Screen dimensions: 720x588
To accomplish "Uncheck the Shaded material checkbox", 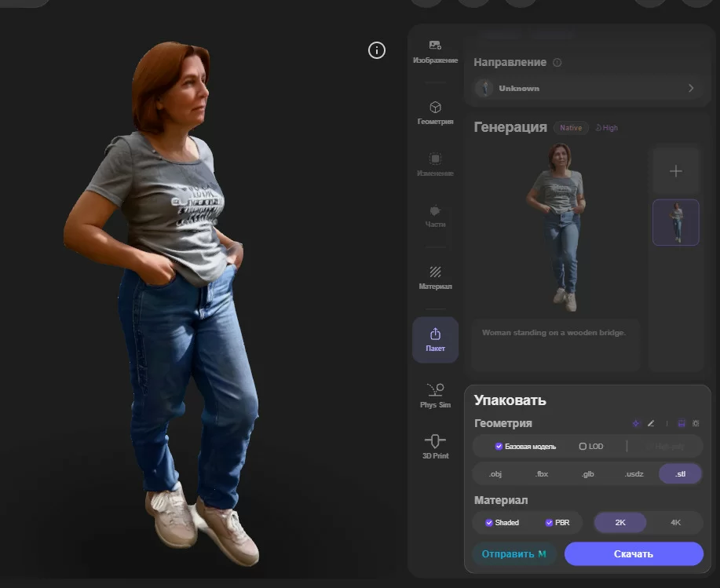I will pyautogui.click(x=489, y=522).
